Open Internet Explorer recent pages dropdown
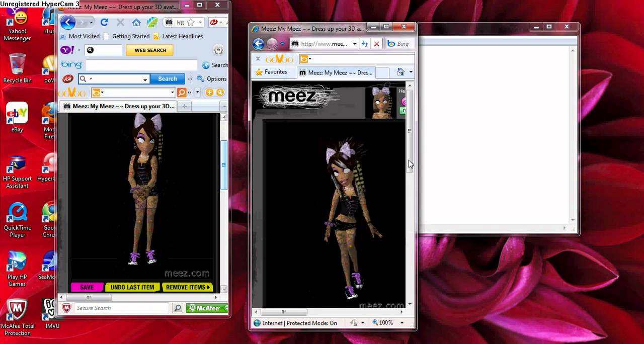 282,44
